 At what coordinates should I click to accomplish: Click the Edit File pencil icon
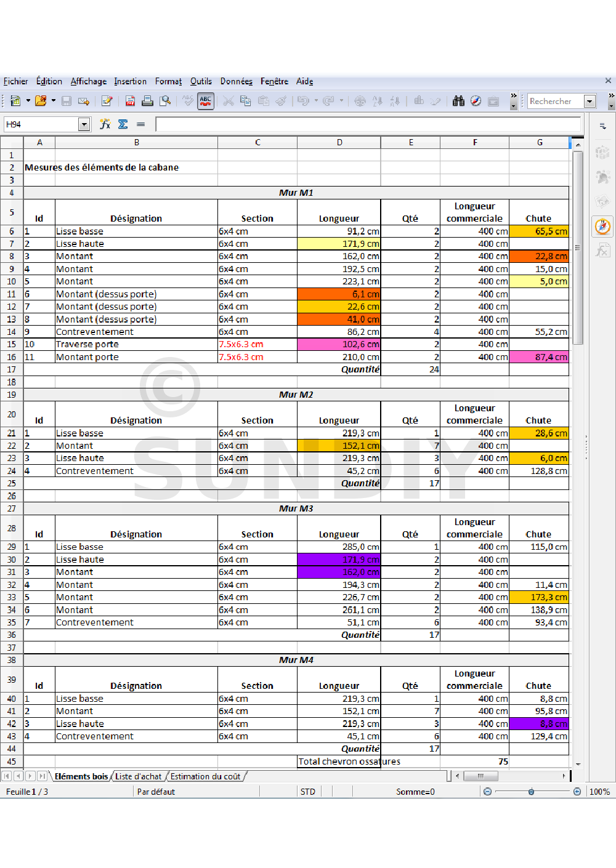[107, 101]
